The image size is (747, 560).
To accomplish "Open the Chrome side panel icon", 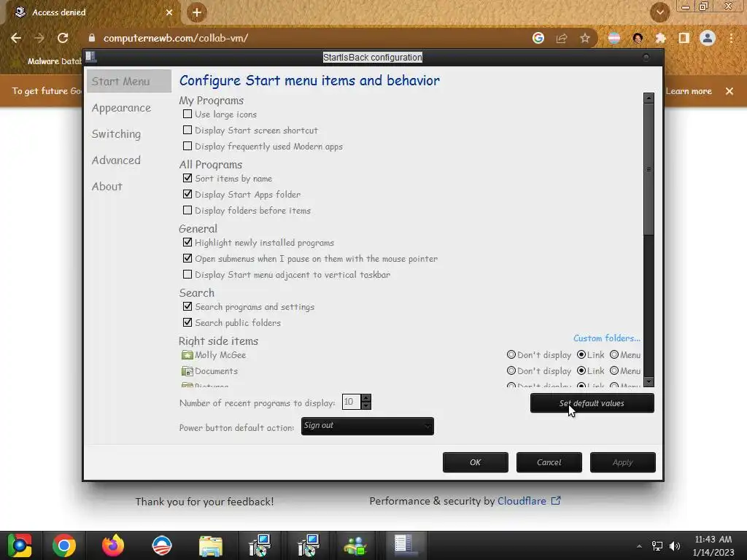I will 684,38.
